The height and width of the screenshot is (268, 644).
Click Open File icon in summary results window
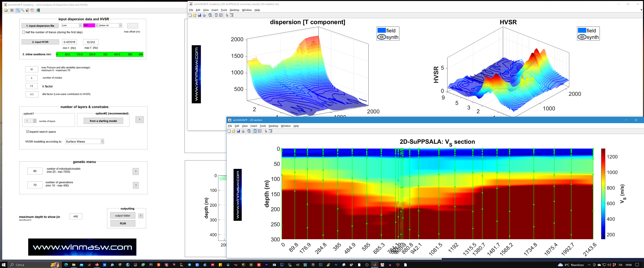195,15
